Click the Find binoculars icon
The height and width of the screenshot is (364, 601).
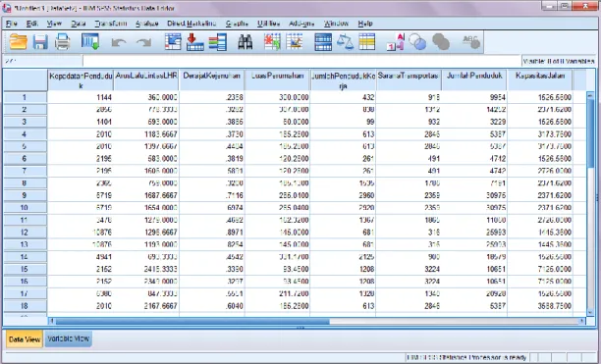(245, 42)
